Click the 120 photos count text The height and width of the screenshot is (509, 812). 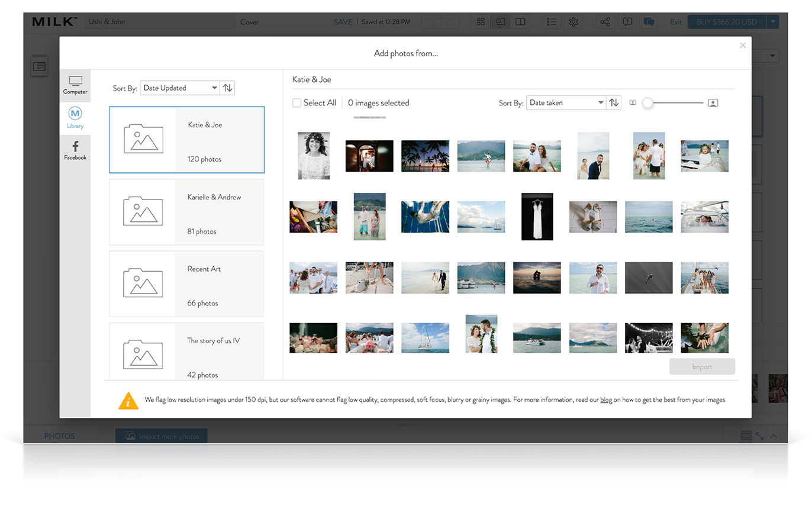[x=204, y=160]
